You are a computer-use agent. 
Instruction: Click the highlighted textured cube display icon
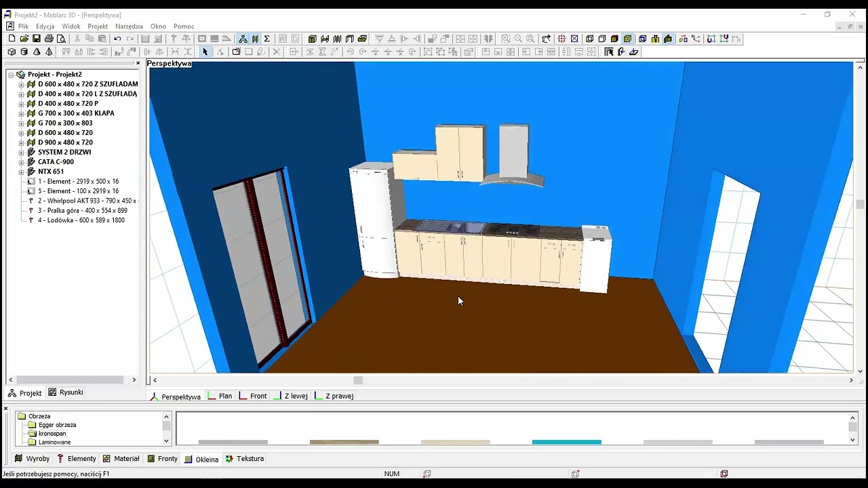pos(627,39)
